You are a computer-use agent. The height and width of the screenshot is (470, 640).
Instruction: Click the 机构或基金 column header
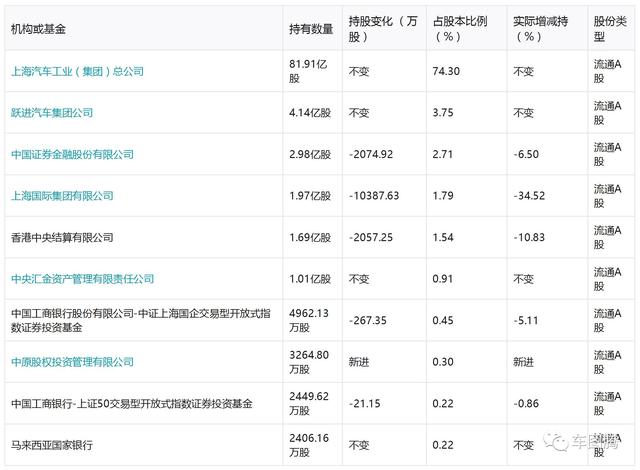(x=38, y=29)
